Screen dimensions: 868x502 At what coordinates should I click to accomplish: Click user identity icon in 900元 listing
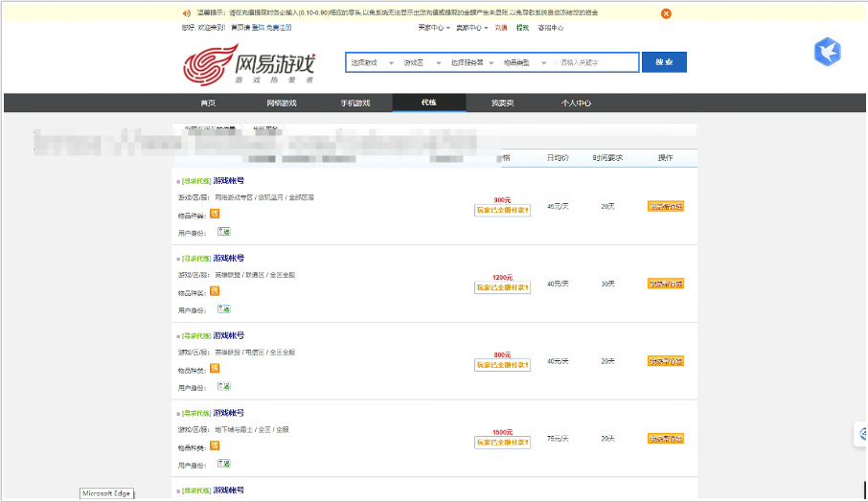tap(224, 231)
